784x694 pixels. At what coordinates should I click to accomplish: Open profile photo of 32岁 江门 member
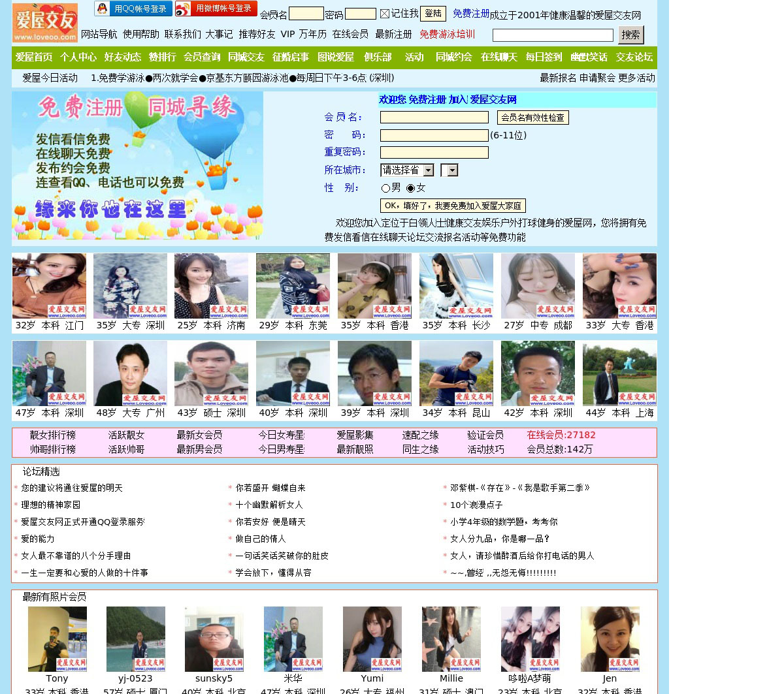tap(49, 286)
